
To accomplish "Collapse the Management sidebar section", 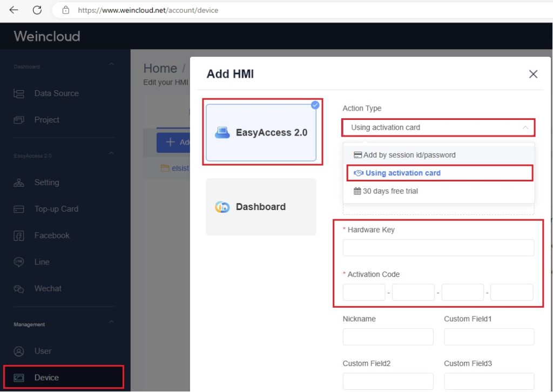I will pos(111,322).
